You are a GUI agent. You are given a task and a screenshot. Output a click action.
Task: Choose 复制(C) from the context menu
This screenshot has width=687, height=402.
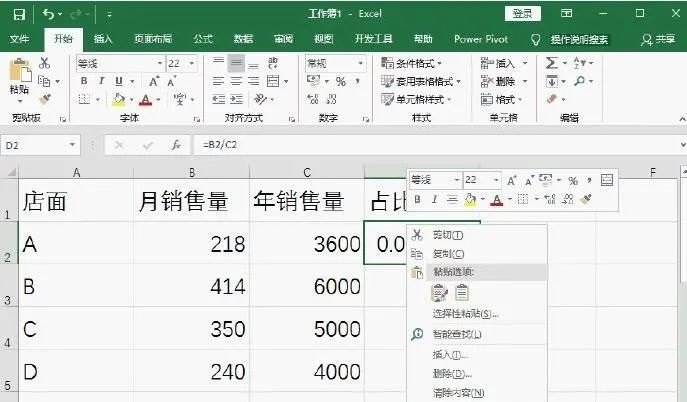(447, 253)
